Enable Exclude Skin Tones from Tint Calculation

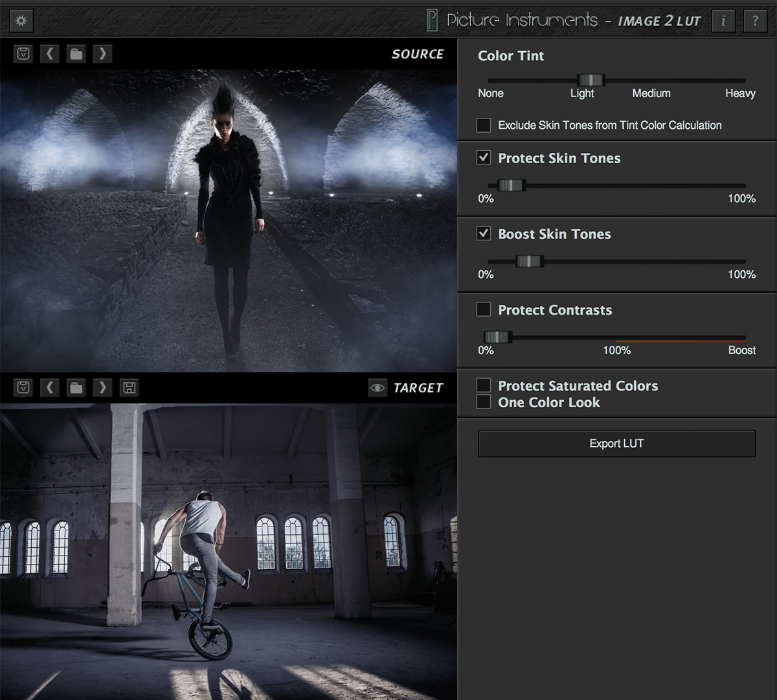pos(484,125)
